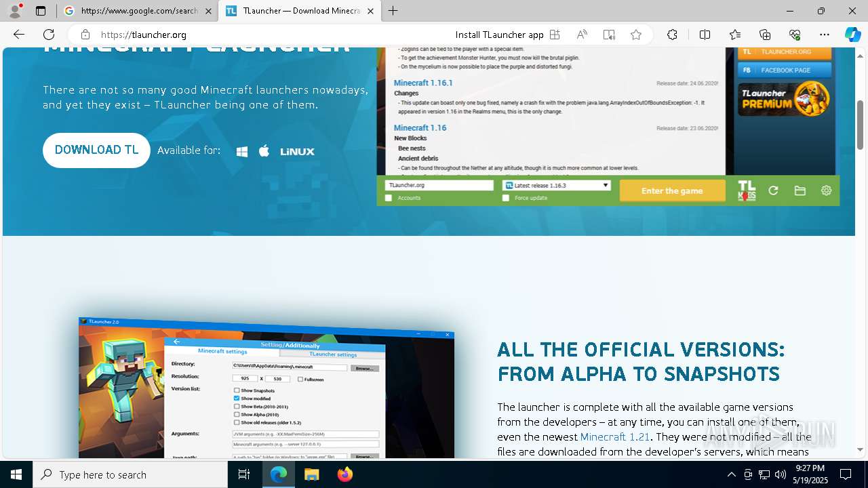Reload the tlauncher.org page
Image resolution: width=868 pixels, height=488 pixels.
49,35
